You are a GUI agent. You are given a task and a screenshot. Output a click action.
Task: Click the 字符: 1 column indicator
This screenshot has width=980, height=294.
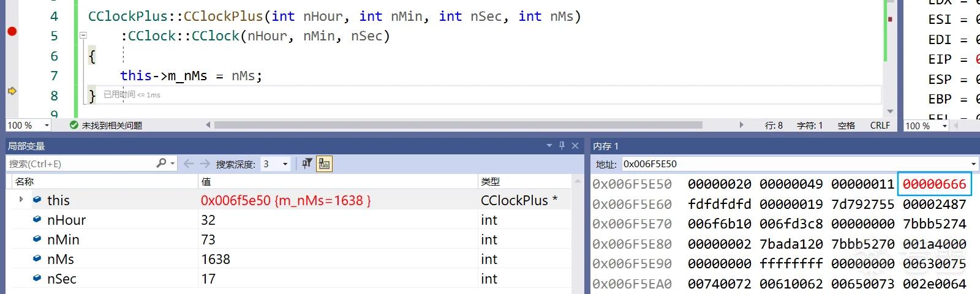tap(810, 125)
